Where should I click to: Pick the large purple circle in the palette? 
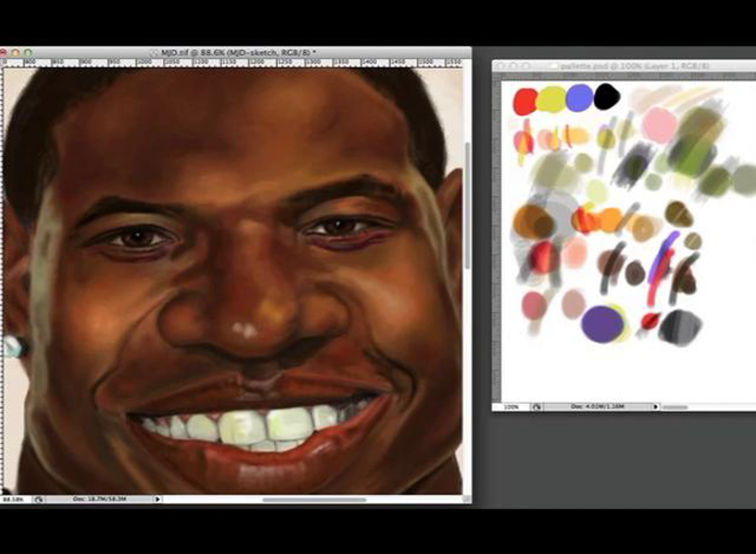click(x=602, y=324)
